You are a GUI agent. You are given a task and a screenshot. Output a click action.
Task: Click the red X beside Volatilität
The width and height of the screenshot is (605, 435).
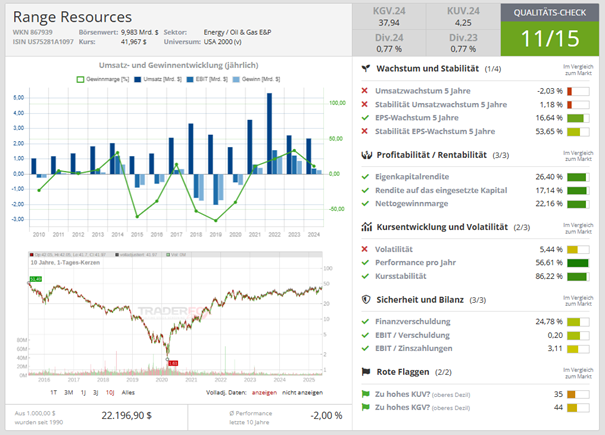tap(365, 249)
